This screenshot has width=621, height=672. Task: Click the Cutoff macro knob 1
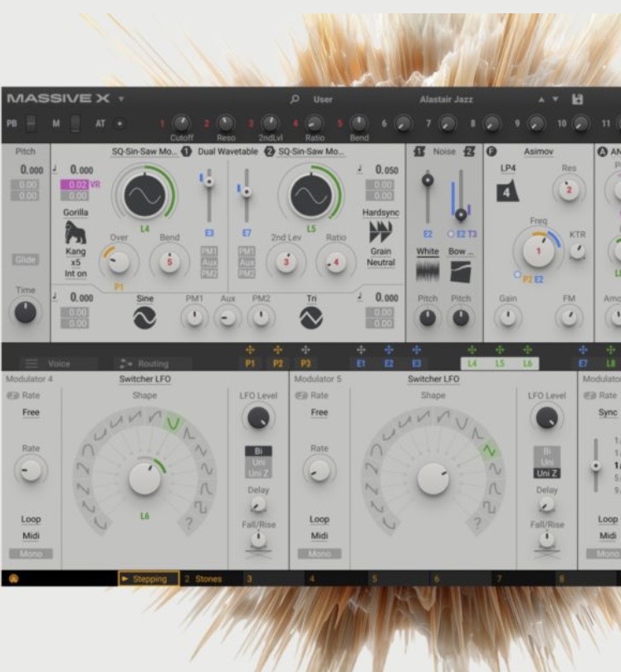pos(181,124)
